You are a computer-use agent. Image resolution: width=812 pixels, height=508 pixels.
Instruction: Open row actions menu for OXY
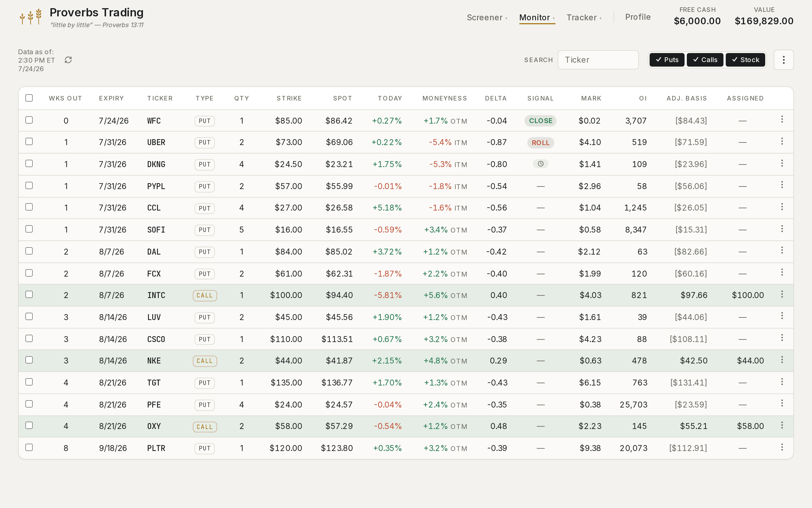pos(782,425)
